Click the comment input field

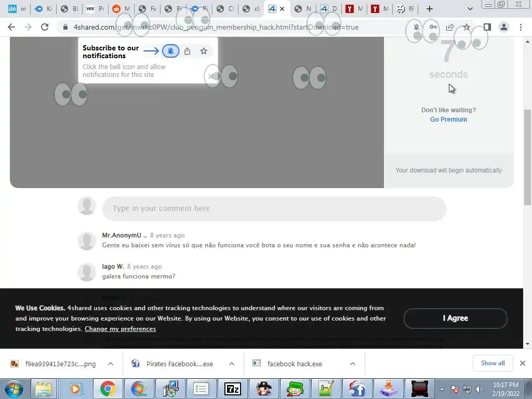[x=274, y=208]
